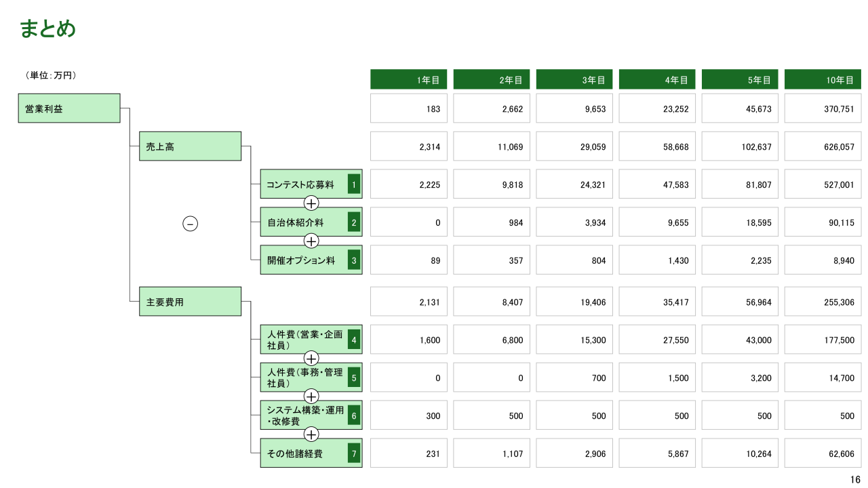Select the 主要費用 tree node
The height and width of the screenshot is (488, 868).
click(x=190, y=302)
